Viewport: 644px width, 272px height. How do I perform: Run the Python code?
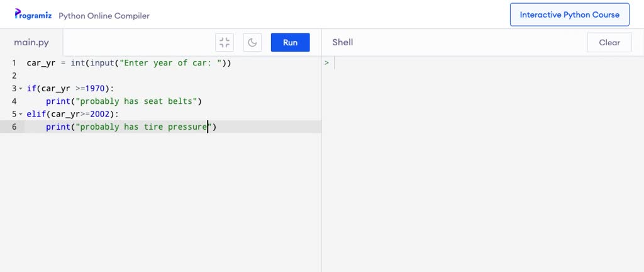(291, 43)
